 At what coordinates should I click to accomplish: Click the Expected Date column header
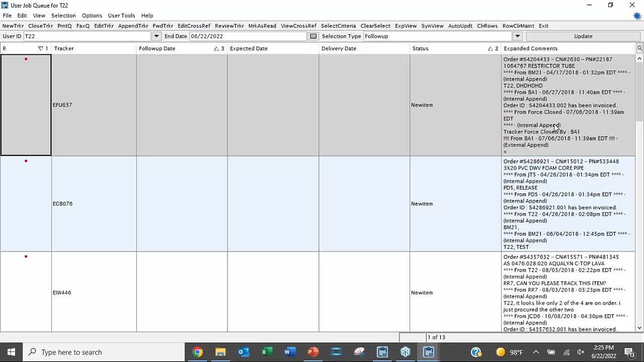[273, 48]
